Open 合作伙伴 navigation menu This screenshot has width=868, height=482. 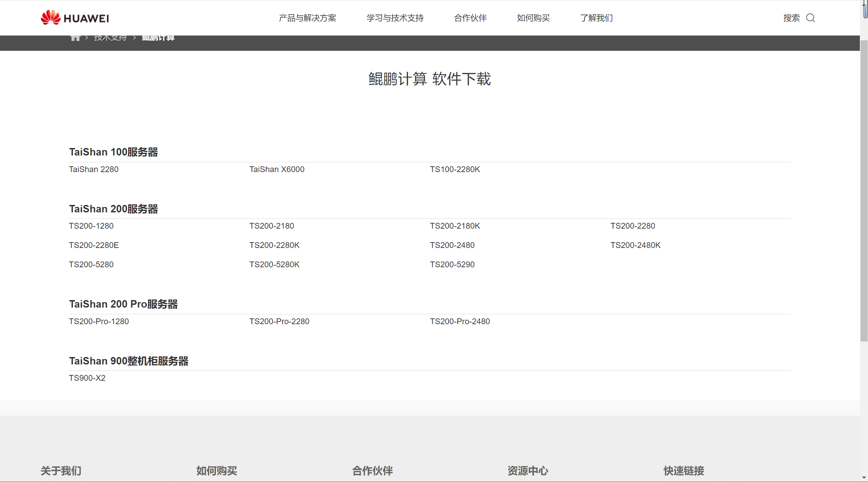tap(470, 18)
